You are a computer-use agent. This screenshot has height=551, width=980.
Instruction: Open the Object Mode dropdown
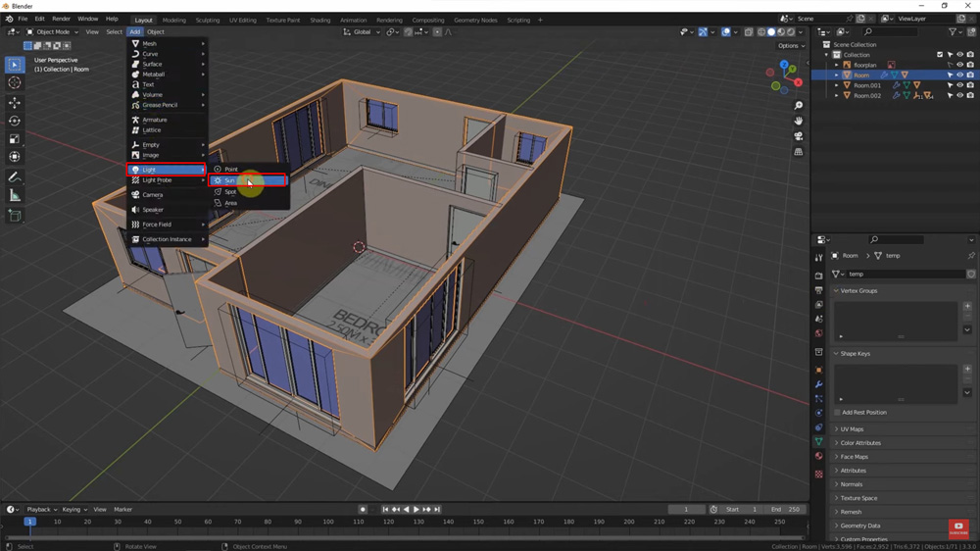pyautogui.click(x=53, y=32)
